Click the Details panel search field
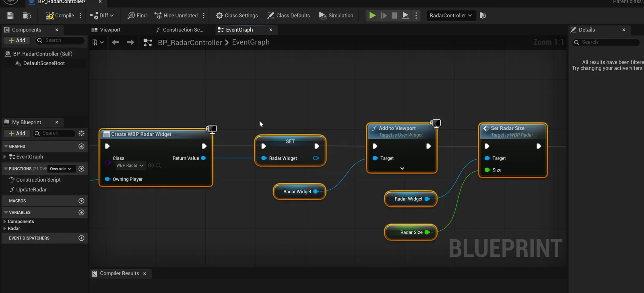This screenshot has width=644, height=293. [606, 43]
